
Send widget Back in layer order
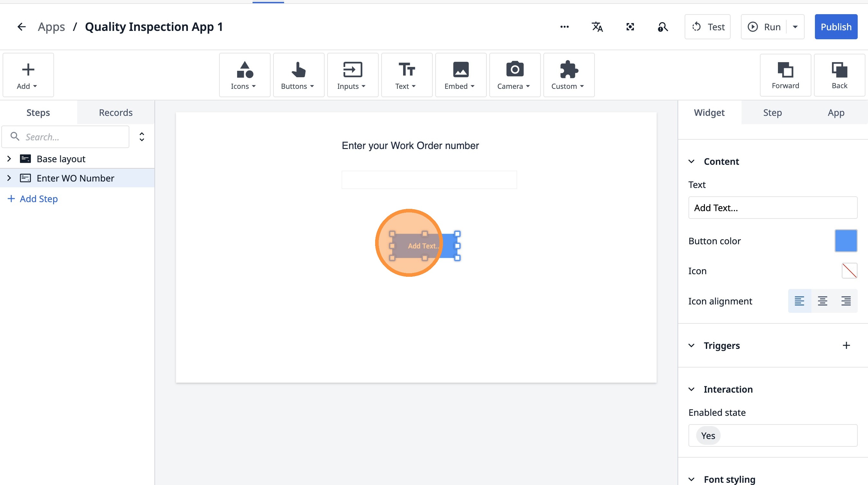(x=839, y=75)
